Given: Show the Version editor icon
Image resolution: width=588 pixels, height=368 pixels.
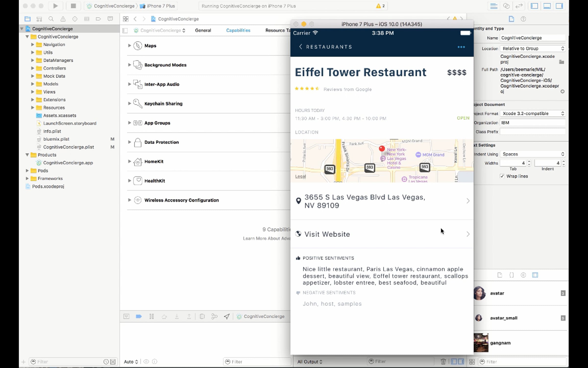Looking at the screenshot, I should 519,6.
